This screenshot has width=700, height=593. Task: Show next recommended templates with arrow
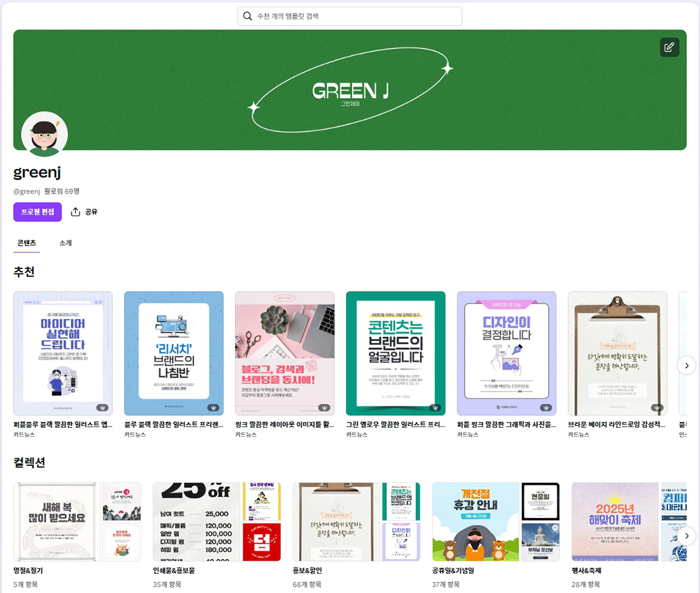[x=686, y=366]
